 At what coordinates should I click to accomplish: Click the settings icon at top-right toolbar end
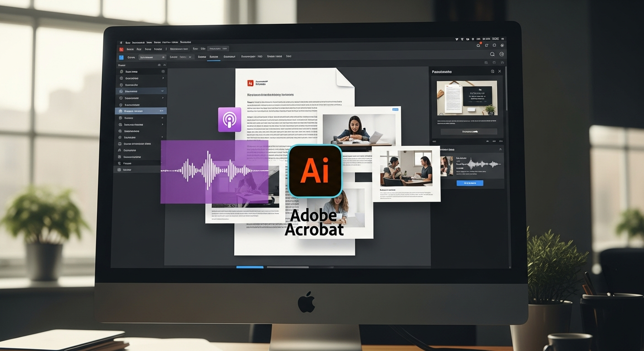502,45
